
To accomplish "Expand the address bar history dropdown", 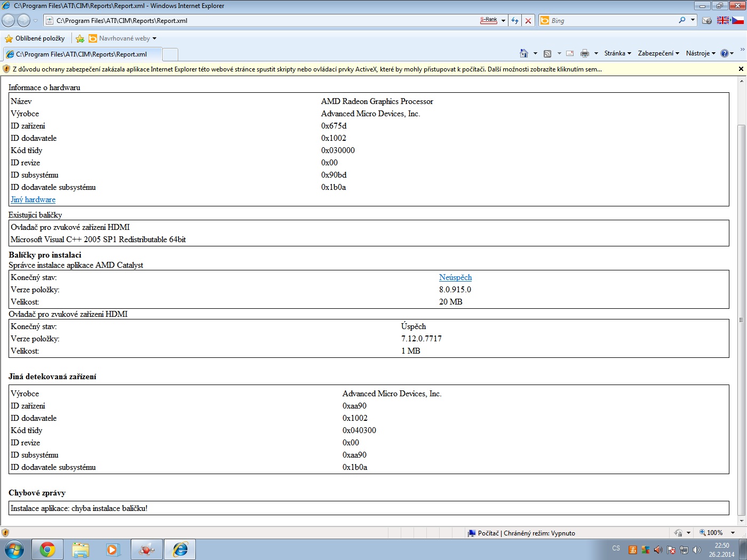I will (x=503, y=21).
